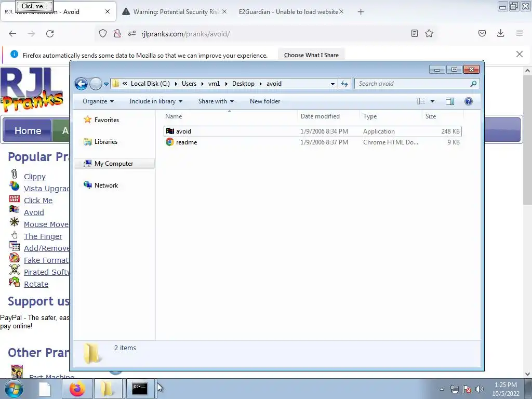The width and height of the screenshot is (532, 399).
Task: Open Explorer help
Action: coord(469,101)
